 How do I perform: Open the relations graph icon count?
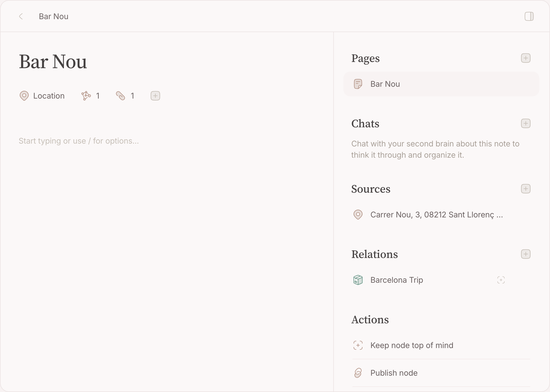click(90, 96)
